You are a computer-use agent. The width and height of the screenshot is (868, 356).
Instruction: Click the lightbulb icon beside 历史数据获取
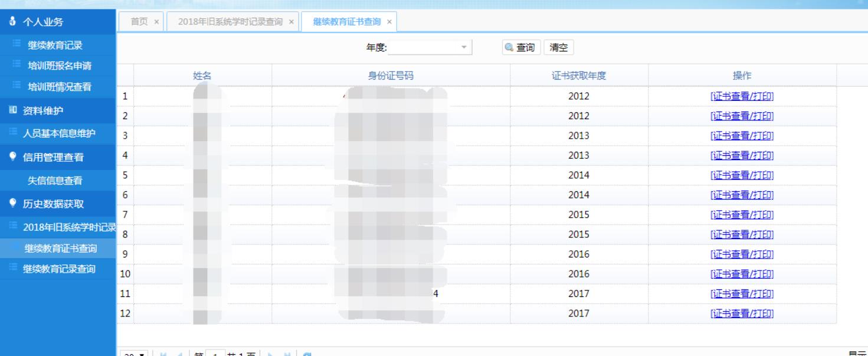tap(14, 204)
